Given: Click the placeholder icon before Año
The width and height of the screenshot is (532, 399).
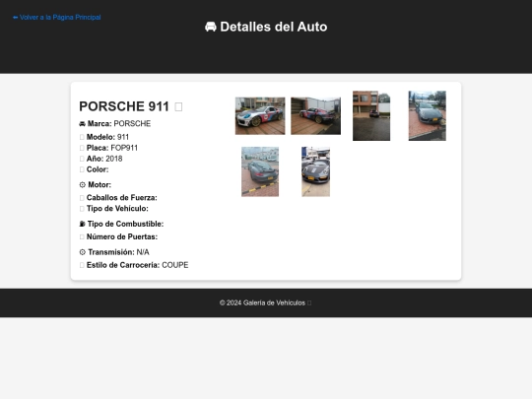Looking at the screenshot, I should point(82,159).
